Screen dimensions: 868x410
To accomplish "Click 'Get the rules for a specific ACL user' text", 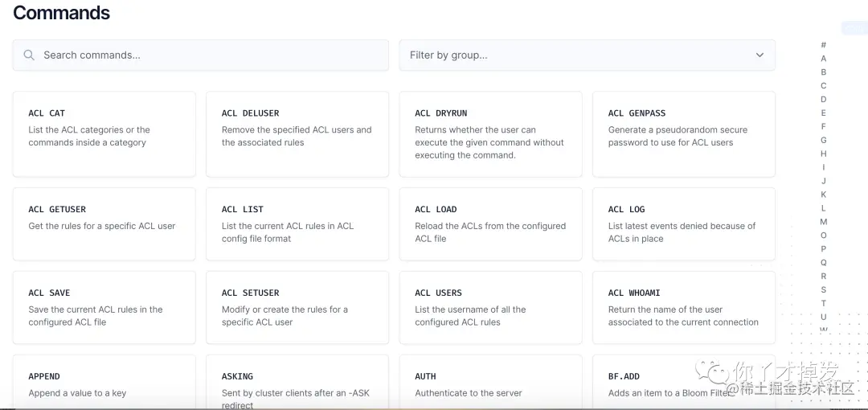I will coord(102,226).
